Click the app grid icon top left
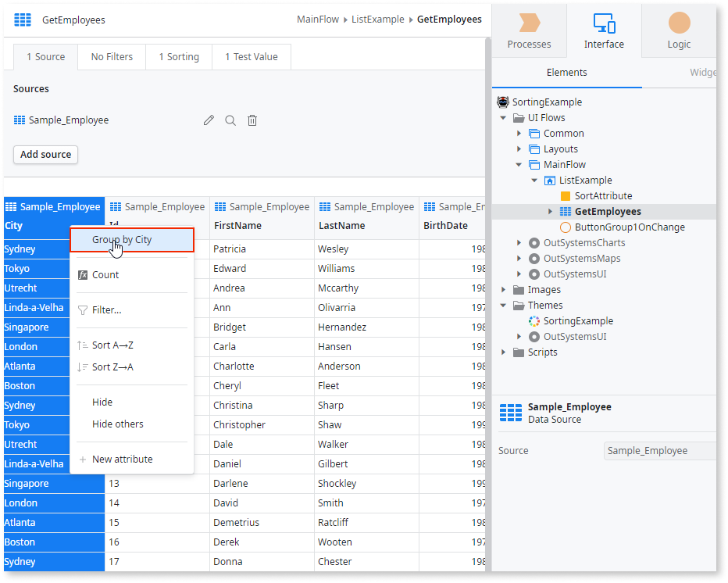This screenshot has height=583, width=728. (x=22, y=20)
